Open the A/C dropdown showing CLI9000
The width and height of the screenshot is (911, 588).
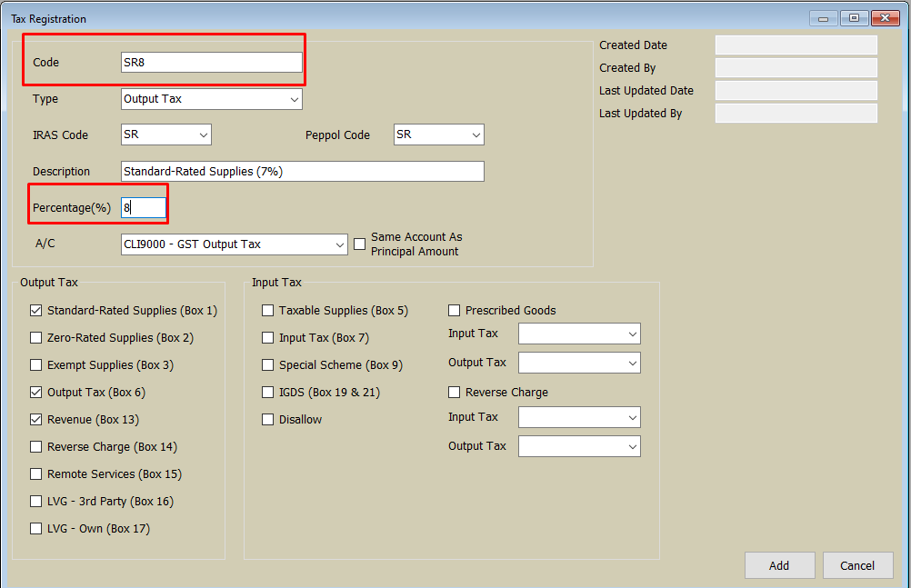coord(235,244)
